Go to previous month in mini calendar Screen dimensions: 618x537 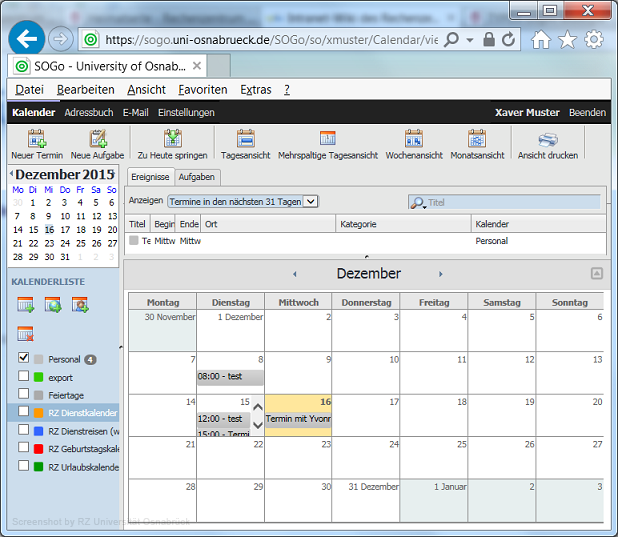tap(11, 173)
